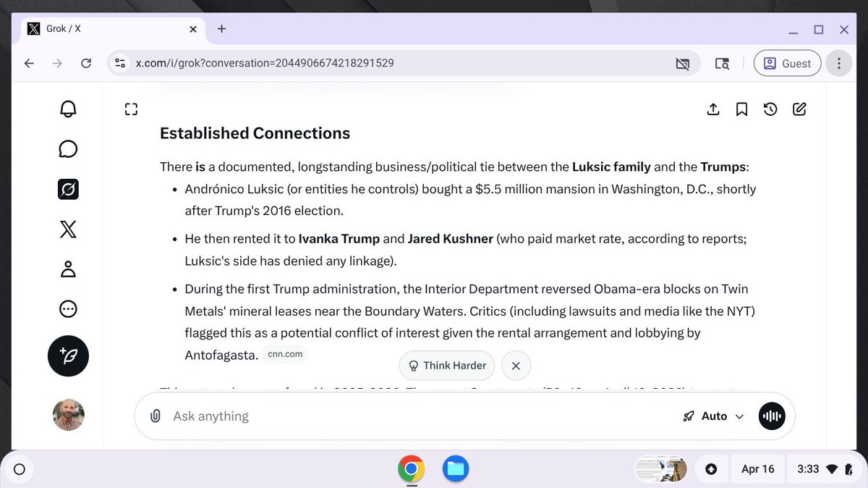The width and height of the screenshot is (868, 488).
Task: Open the cnn.com source link
Action: coord(285,354)
